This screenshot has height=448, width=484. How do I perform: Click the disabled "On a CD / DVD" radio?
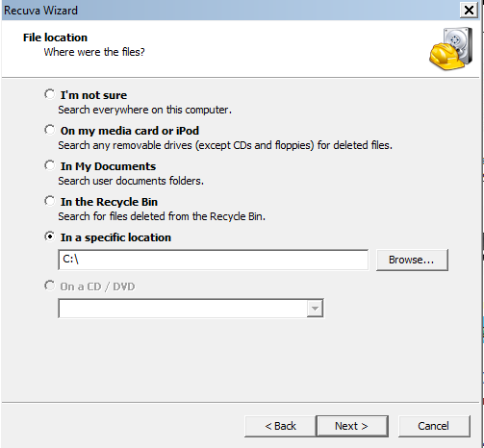pos(50,286)
